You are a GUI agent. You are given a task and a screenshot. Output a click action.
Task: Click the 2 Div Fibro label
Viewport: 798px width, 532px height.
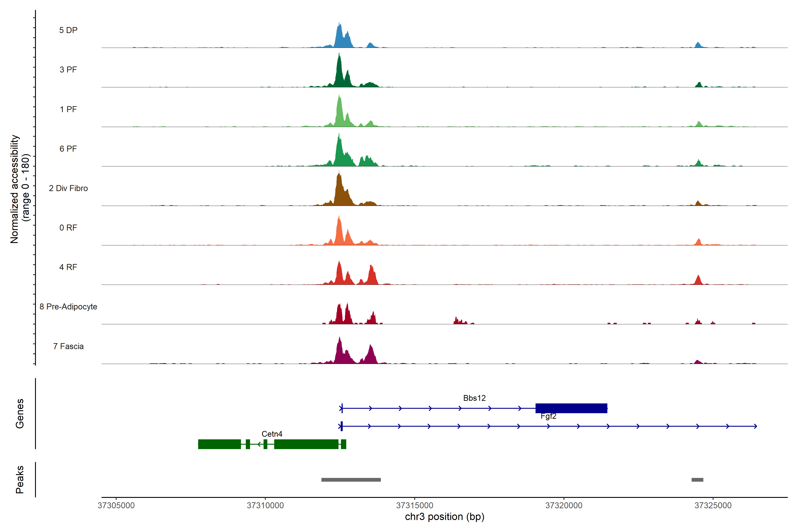point(68,188)
